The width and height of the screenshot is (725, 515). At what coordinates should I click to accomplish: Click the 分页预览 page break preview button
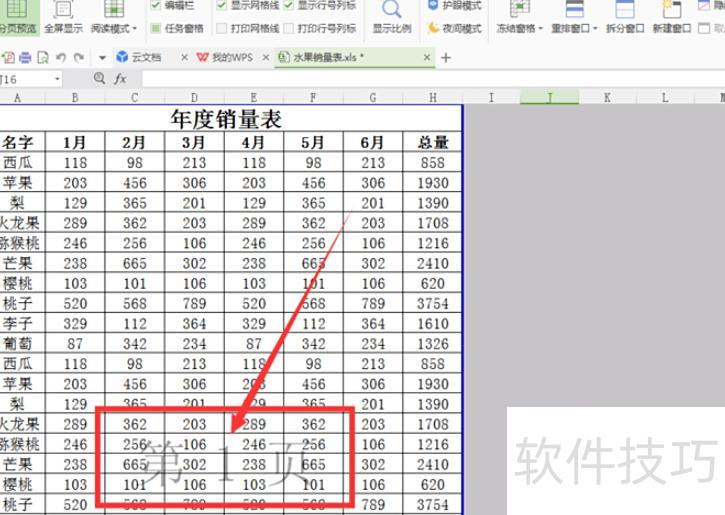18,18
